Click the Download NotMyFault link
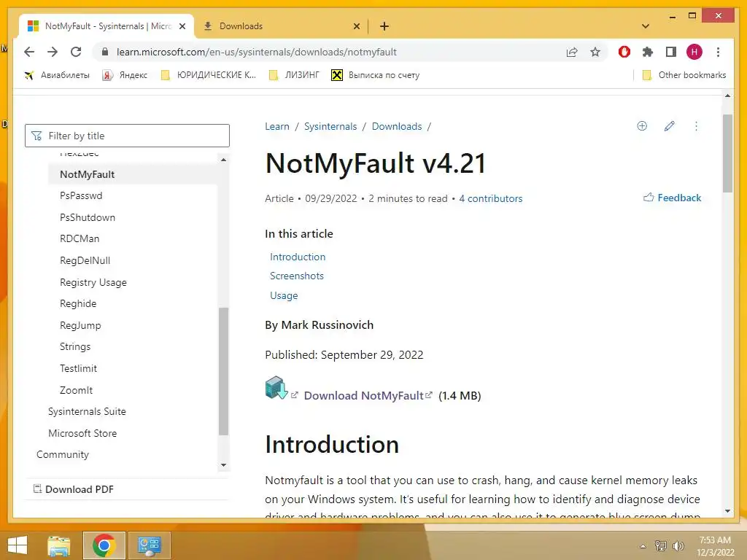747x560 pixels. 363,396
